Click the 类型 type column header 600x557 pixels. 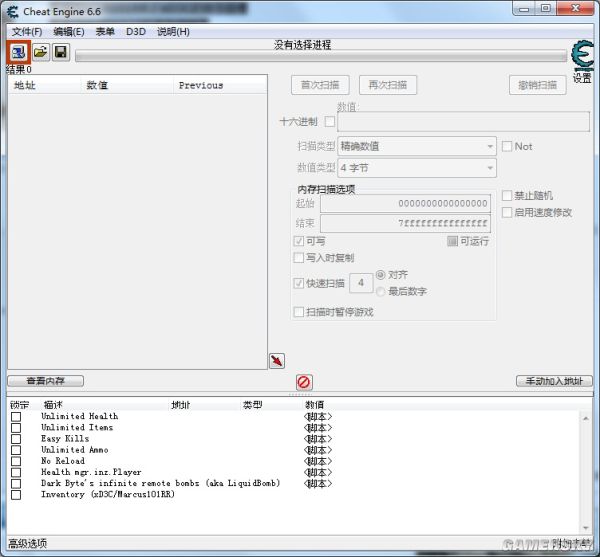(x=252, y=405)
